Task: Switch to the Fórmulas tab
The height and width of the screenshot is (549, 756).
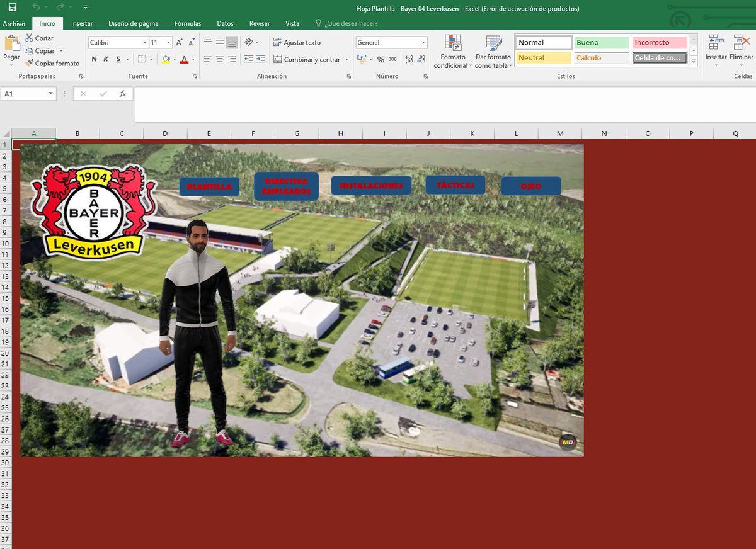Action: (x=188, y=23)
